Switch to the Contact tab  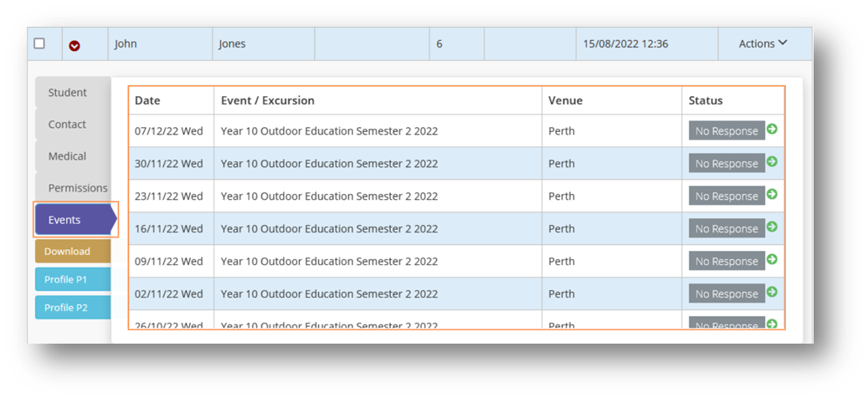click(x=73, y=125)
